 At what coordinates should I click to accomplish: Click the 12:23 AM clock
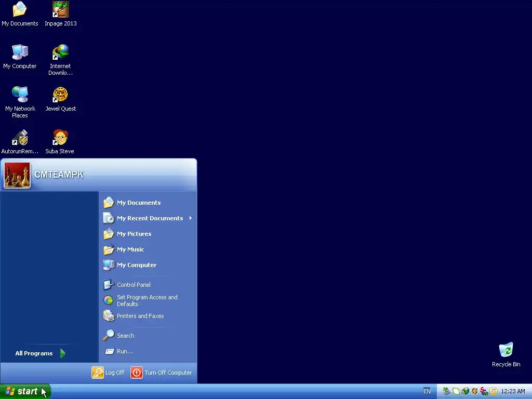(513, 391)
